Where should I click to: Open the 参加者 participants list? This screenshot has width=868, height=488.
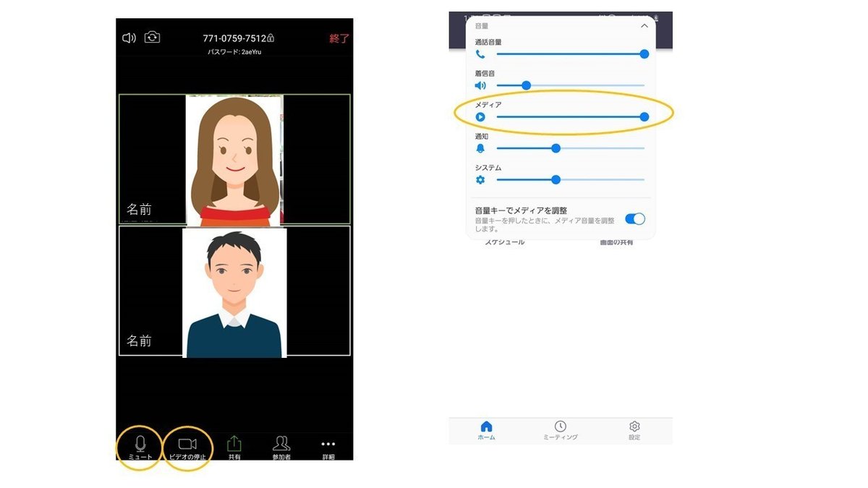(x=281, y=442)
